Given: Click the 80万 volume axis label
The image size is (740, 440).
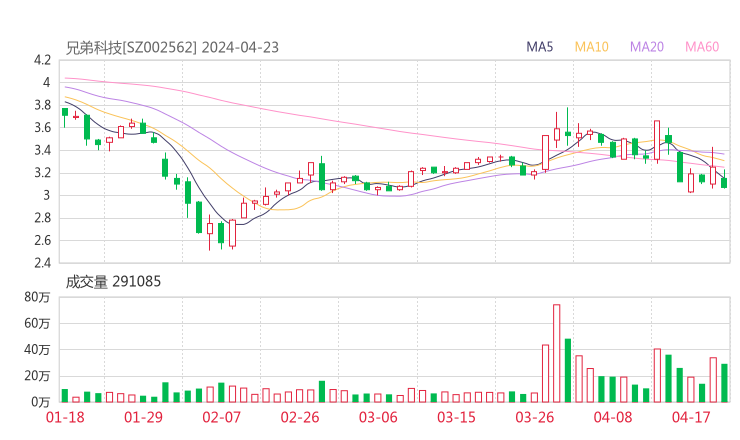Looking at the screenshot, I should (x=37, y=297).
